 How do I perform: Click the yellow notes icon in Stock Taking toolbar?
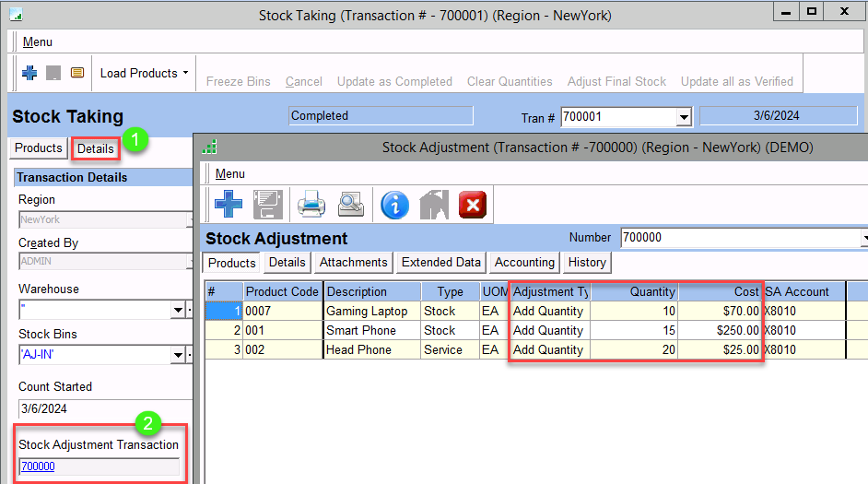[x=77, y=73]
